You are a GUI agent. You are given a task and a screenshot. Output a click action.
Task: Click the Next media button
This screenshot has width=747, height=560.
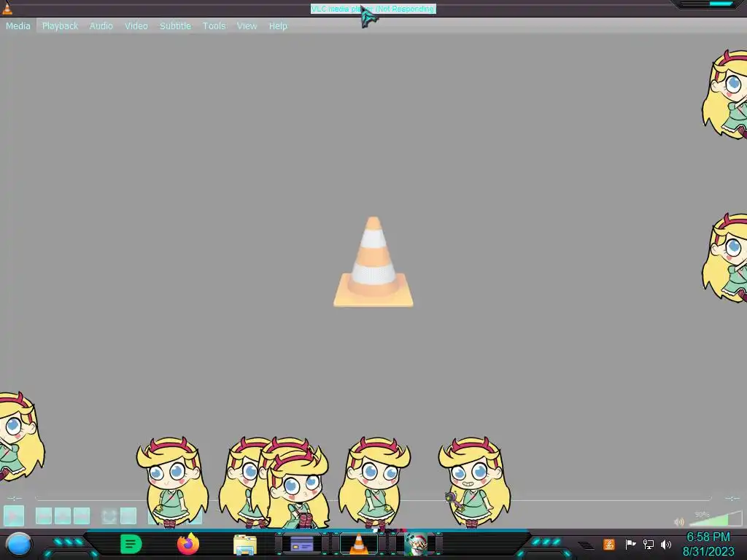pos(82,516)
